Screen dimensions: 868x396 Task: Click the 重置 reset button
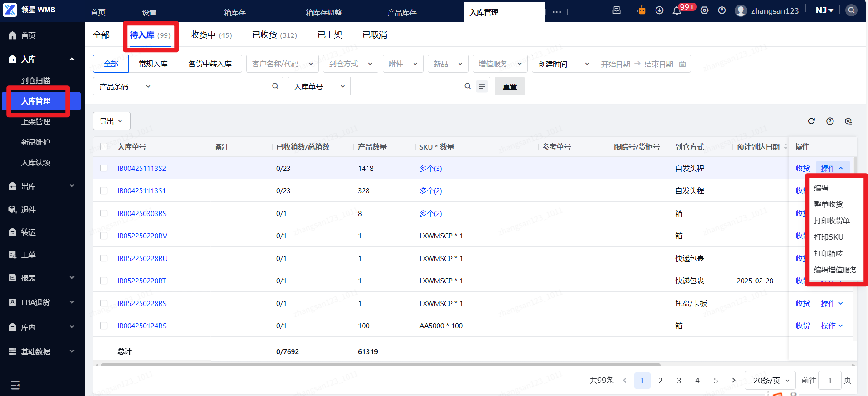(510, 86)
